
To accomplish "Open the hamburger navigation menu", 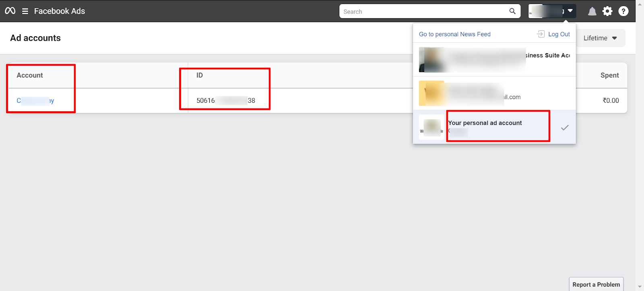I will [x=25, y=11].
